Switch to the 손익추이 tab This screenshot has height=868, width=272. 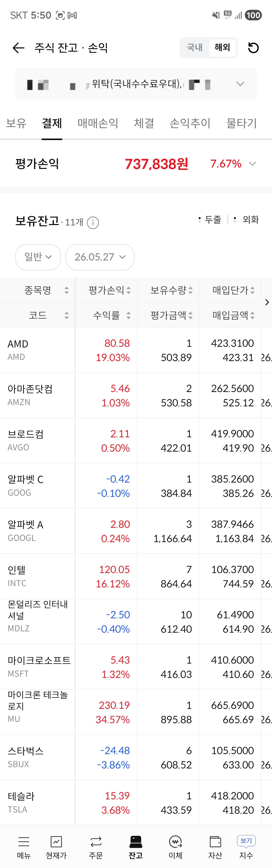pos(190,123)
